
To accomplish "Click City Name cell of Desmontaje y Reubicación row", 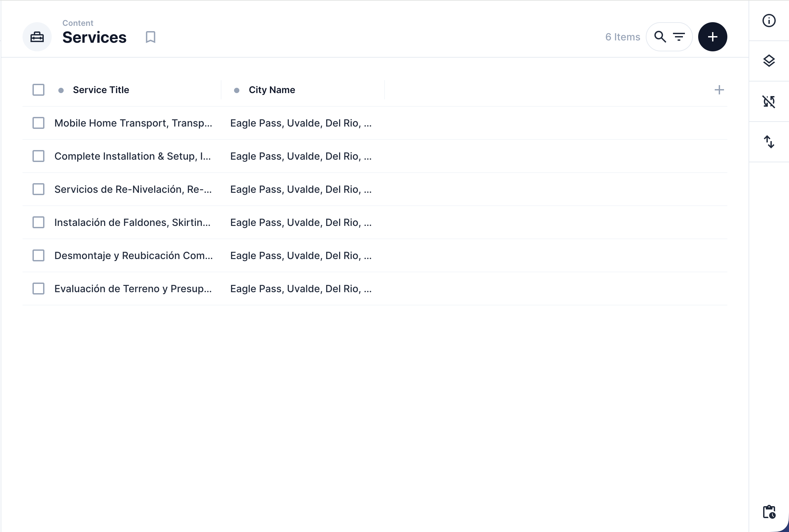I will pos(301,255).
